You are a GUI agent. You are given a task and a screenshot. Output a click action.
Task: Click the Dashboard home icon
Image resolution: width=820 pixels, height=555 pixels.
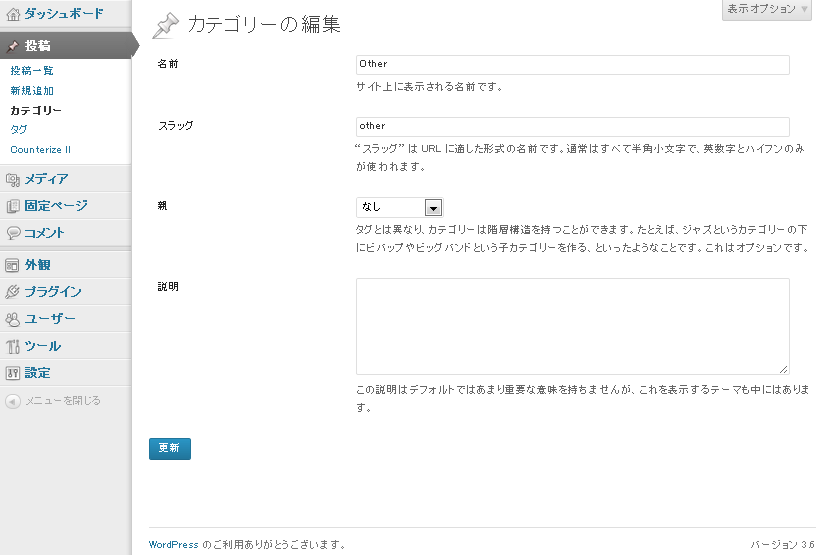(13, 14)
